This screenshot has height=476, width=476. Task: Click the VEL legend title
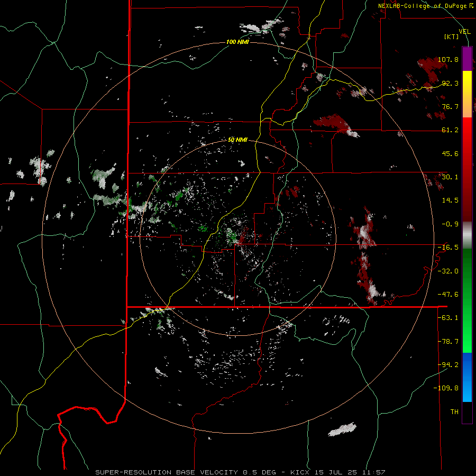pyautogui.click(x=464, y=32)
